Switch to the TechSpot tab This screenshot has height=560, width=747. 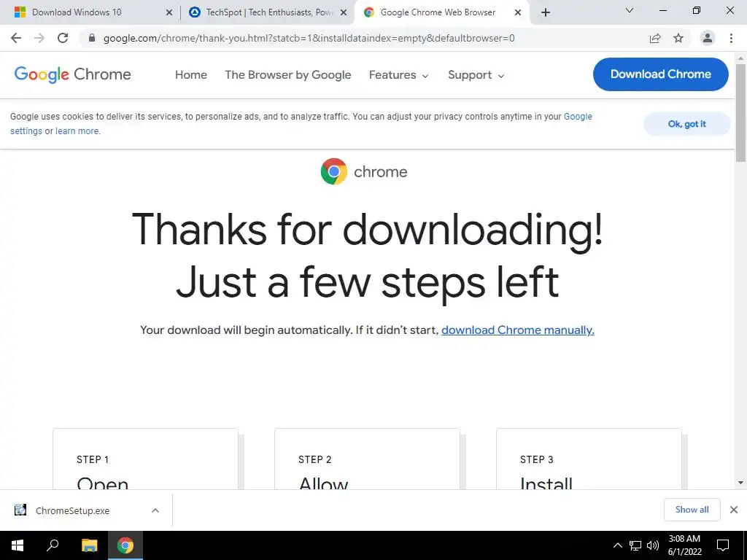[x=268, y=12]
